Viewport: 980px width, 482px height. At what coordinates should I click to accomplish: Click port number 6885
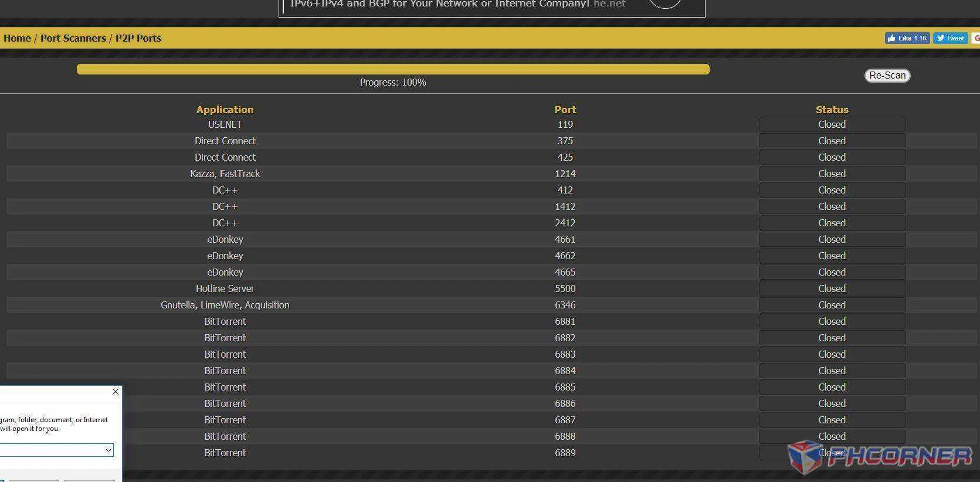[565, 387]
